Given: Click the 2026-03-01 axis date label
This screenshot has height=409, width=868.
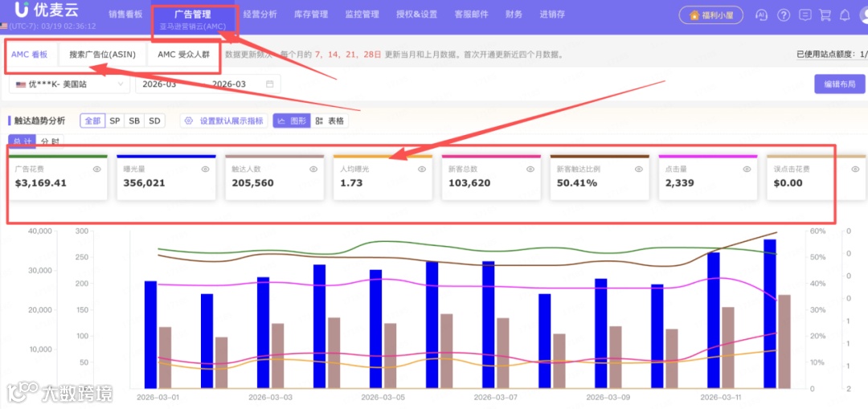Looking at the screenshot, I should coord(158,398).
